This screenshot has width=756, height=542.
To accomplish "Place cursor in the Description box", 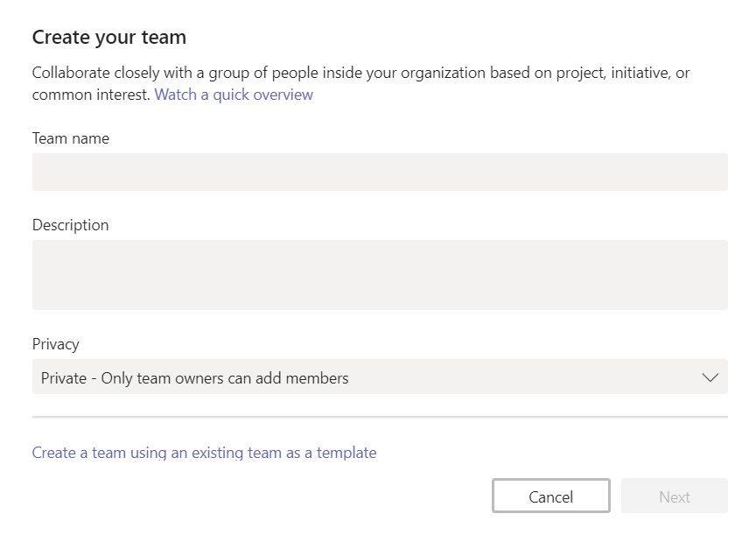I will 380,275.
